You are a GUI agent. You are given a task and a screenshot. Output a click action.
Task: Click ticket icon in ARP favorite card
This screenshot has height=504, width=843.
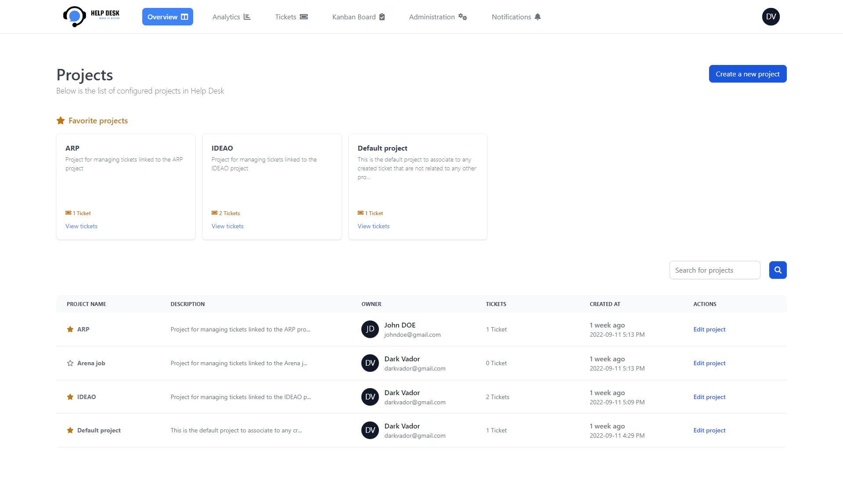(x=68, y=213)
